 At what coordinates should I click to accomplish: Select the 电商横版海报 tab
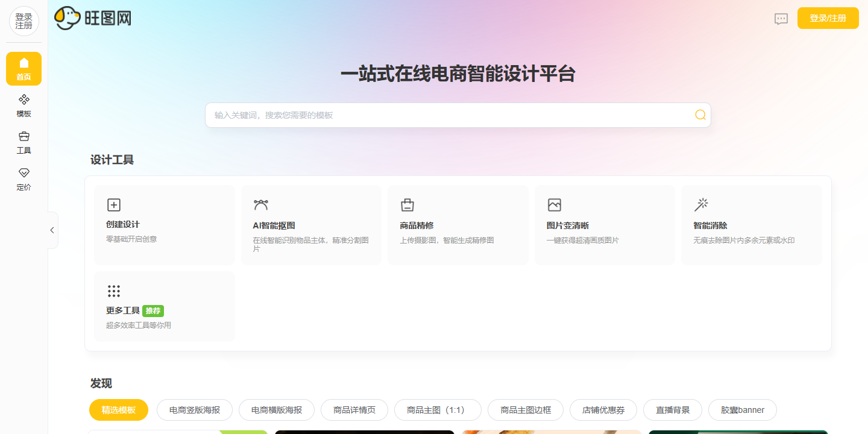pos(277,410)
